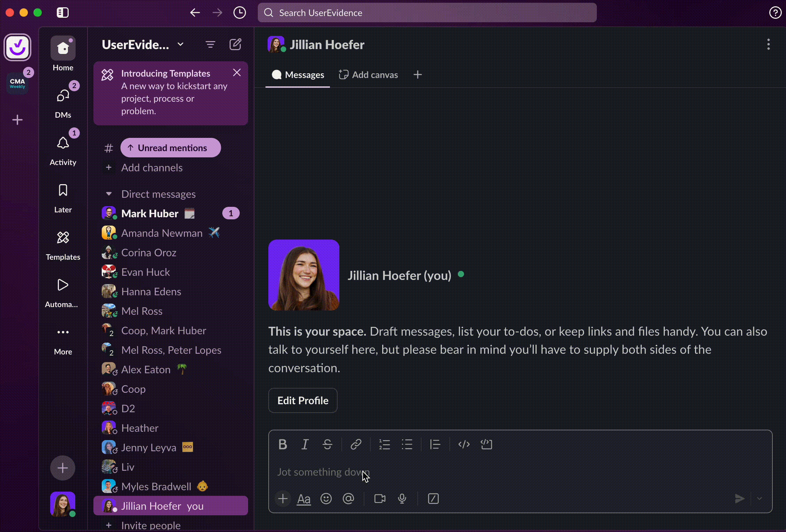Image resolution: width=786 pixels, height=532 pixels.
Task: Toggle bold formatting
Action: point(283,445)
